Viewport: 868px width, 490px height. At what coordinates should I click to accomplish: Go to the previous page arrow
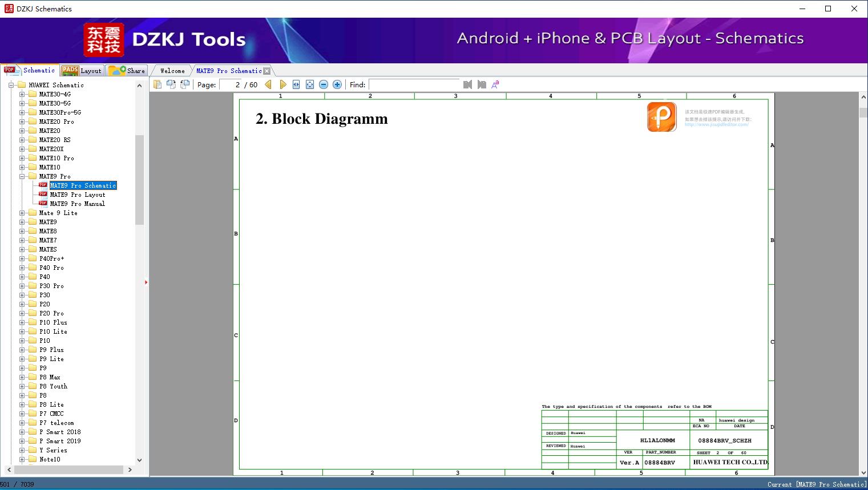pos(268,84)
